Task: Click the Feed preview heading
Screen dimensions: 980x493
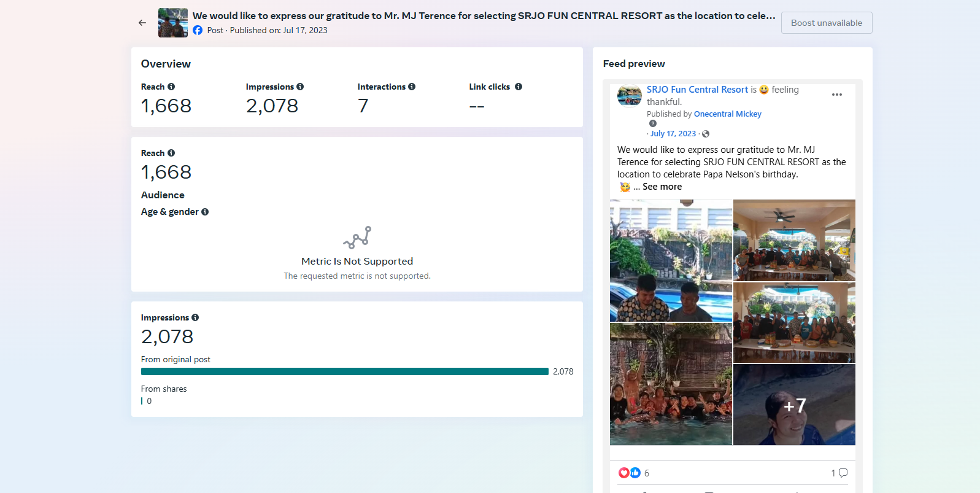Action: click(x=634, y=64)
